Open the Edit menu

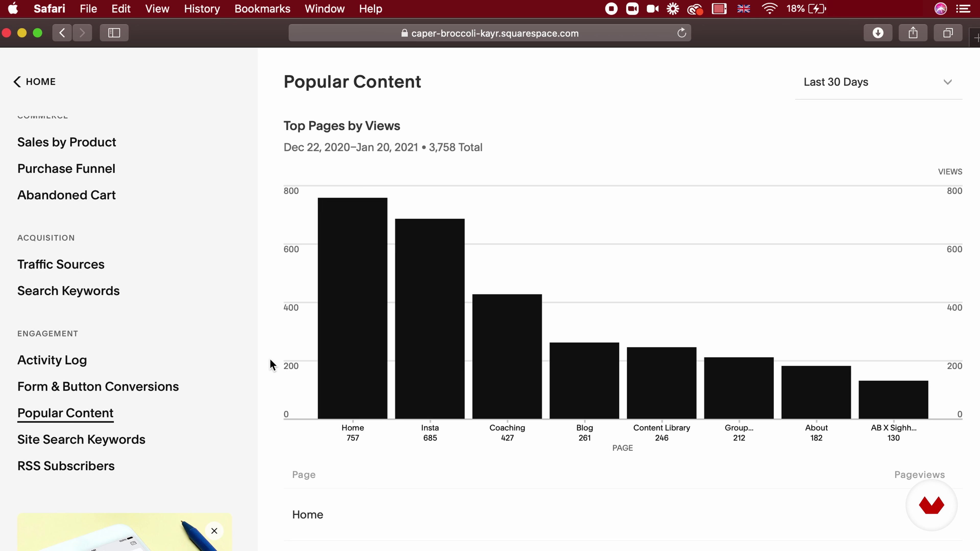click(x=121, y=8)
